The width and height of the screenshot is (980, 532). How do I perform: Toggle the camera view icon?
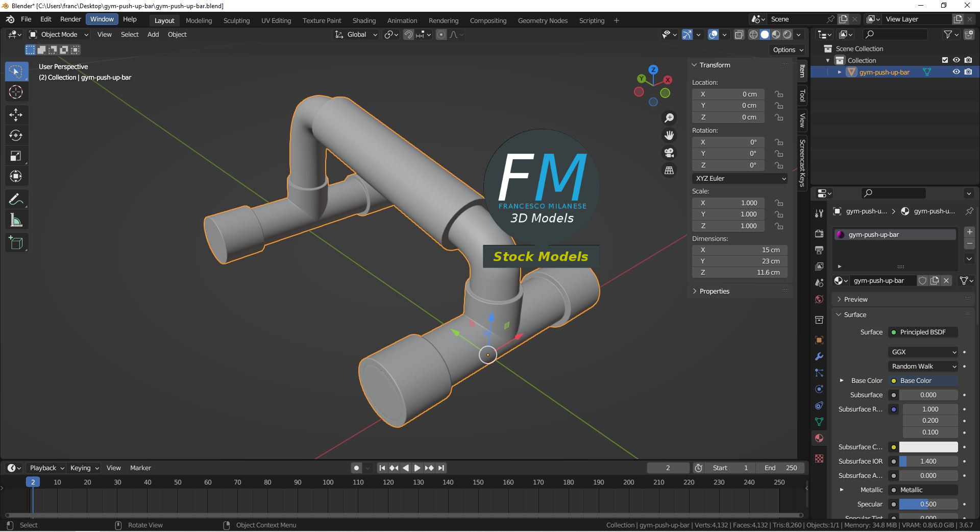coord(669,153)
